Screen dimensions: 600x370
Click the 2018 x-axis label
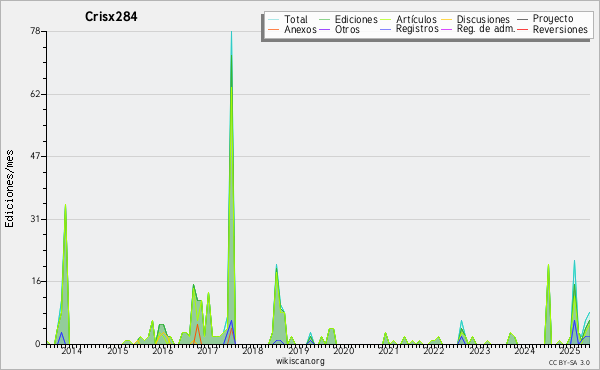tap(253, 350)
